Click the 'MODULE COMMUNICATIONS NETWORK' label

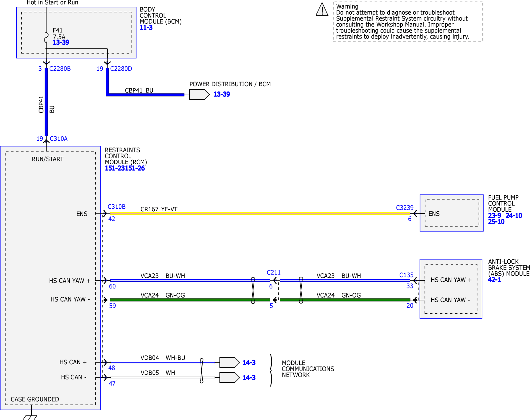point(308,369)
